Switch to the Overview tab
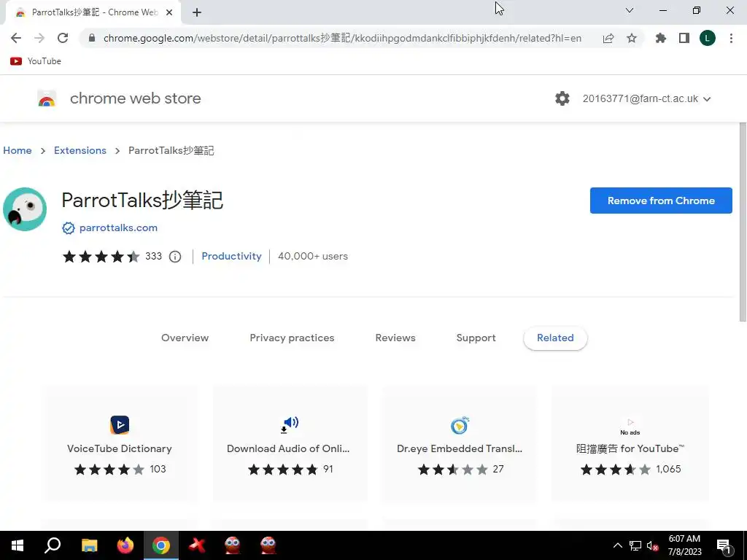747x560 pixels. tap(185, 338)
